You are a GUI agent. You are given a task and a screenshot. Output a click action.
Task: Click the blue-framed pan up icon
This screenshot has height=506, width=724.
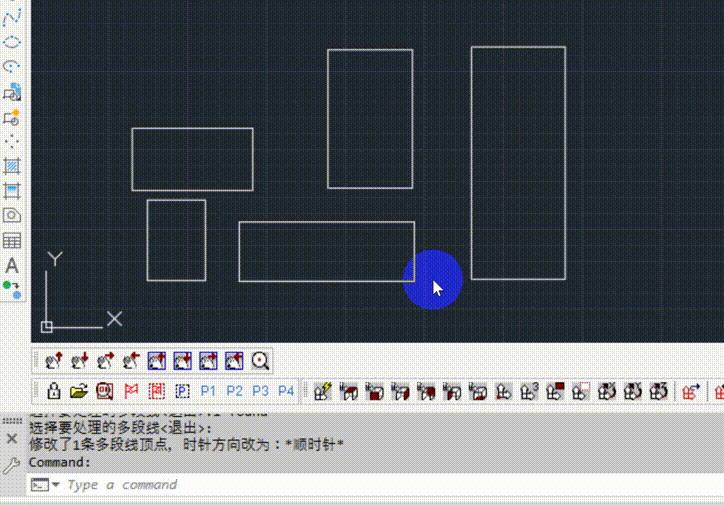(x=157, y=361)
